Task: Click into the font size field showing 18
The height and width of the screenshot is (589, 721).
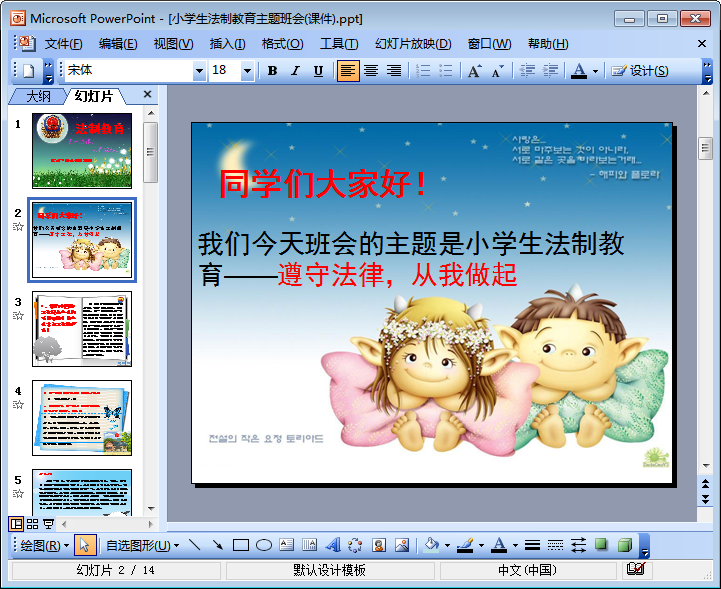Action: tap(225, 71)
